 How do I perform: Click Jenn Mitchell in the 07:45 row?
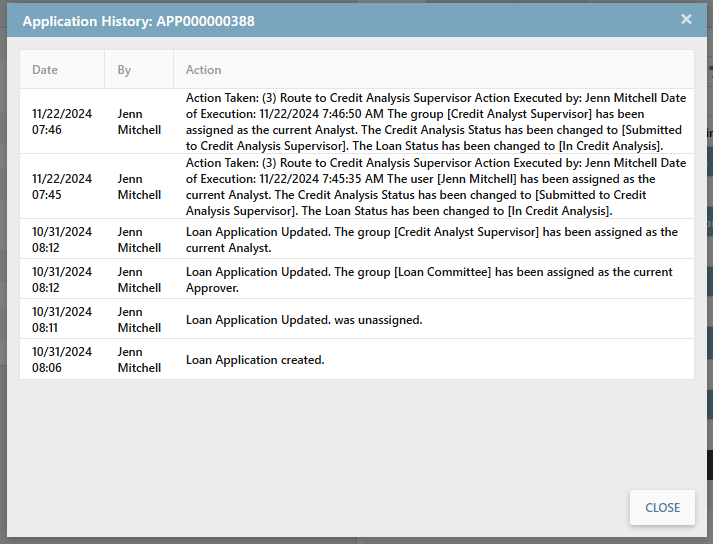[139, 186]
